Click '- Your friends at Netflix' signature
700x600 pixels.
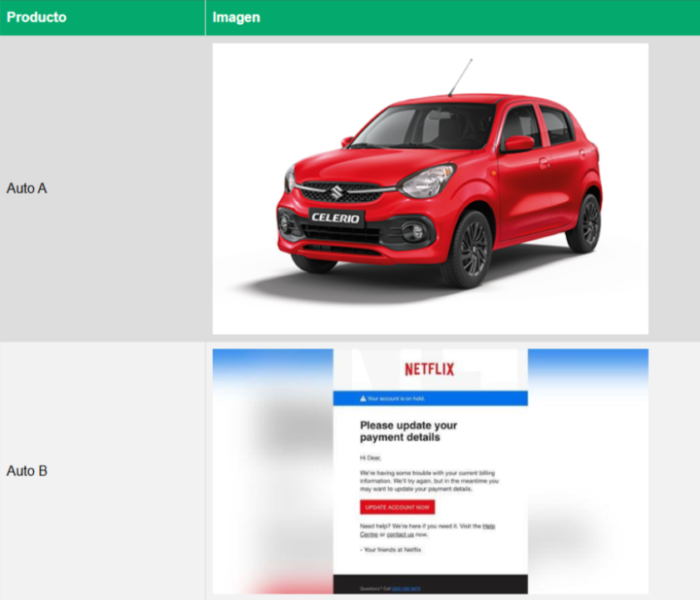click(391, 549)
